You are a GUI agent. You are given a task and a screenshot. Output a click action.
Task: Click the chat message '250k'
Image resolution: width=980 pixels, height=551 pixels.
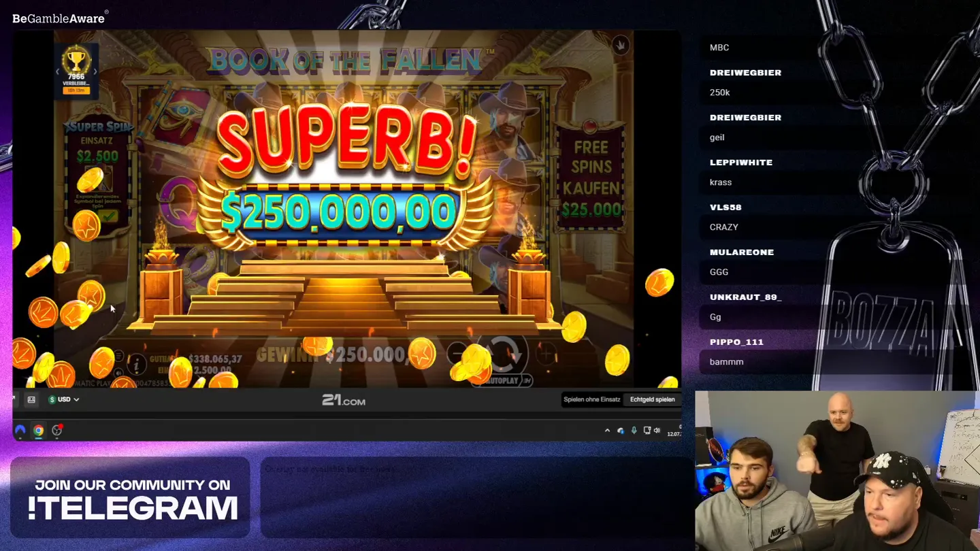point(720,93)
